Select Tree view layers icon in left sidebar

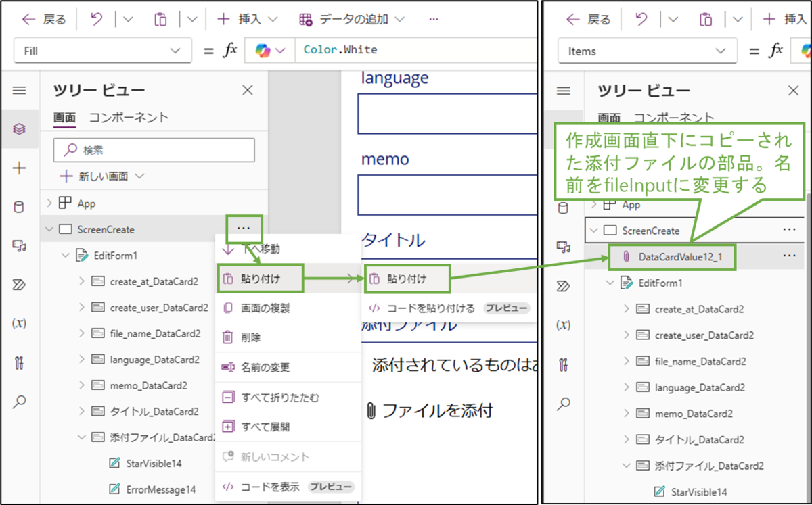tap(20, 128)
